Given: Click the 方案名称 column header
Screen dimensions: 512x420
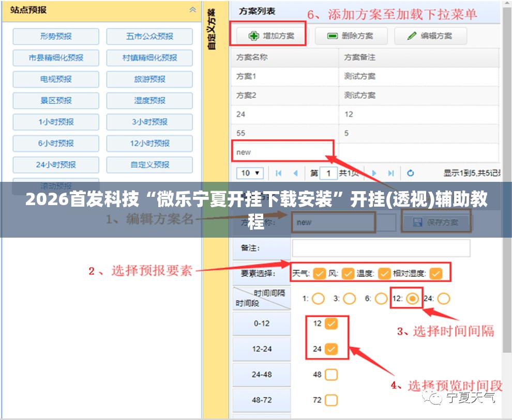Looking at the screenshot, I should click(285, 57).
